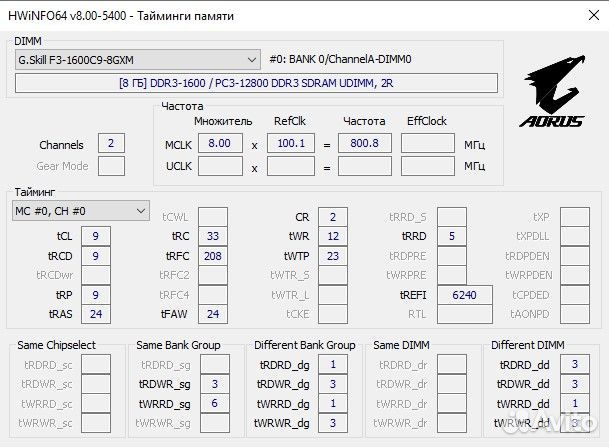609x447 pixels.
Task: Click the tRDWR_sg value 3
Action: click(x=215, y=384)
